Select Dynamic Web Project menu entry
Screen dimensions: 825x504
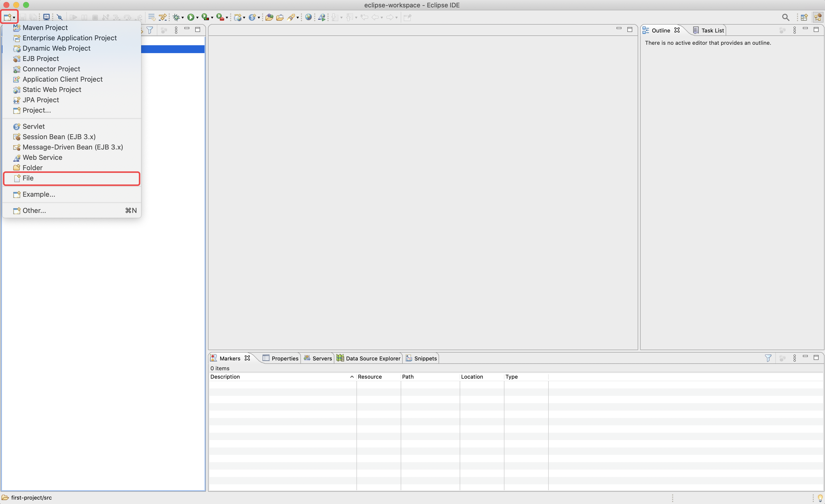72,48
